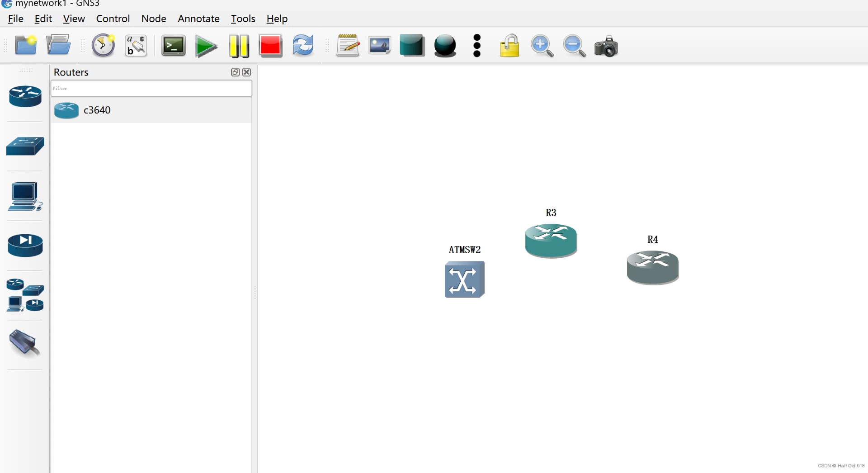
Task: Select the c3640 router template
Action: tap(151, 110)
